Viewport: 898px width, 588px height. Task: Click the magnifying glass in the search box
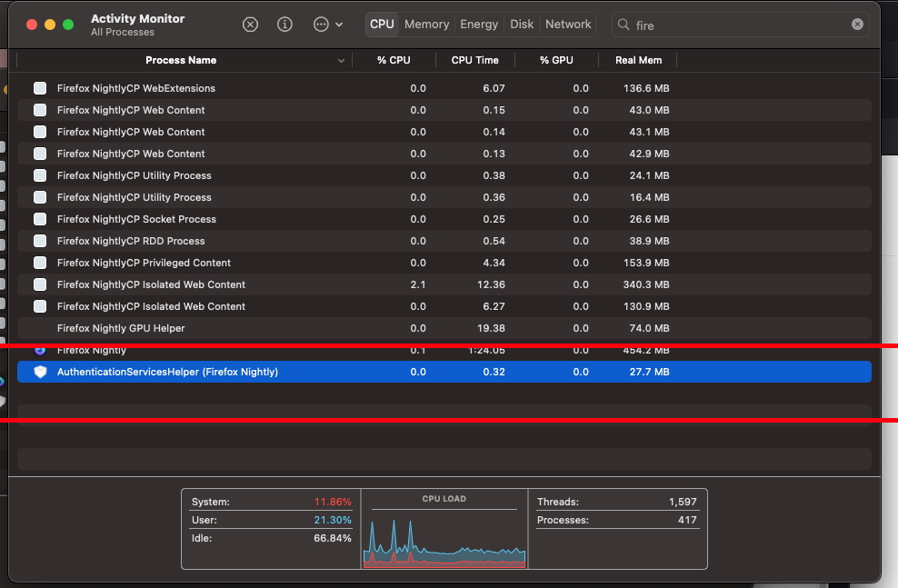pyautogui.click(x=624, y=25)
